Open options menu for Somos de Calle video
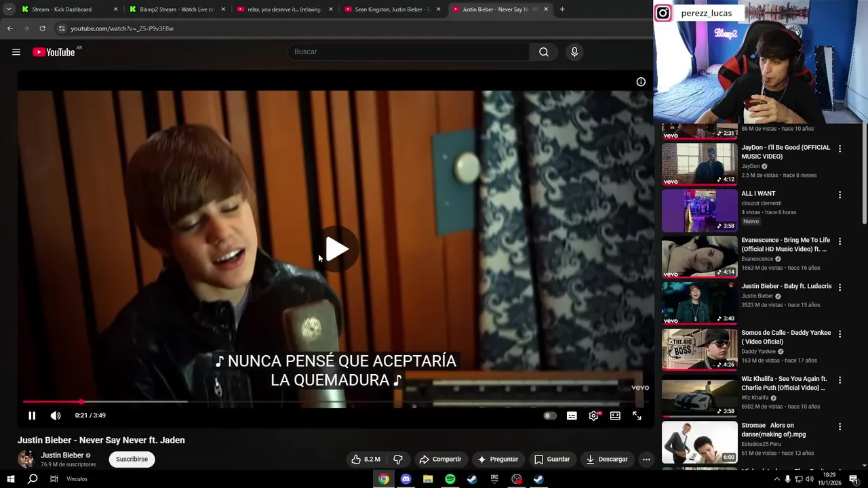Viewport: 868px width, 488px height. click(840, 334)
